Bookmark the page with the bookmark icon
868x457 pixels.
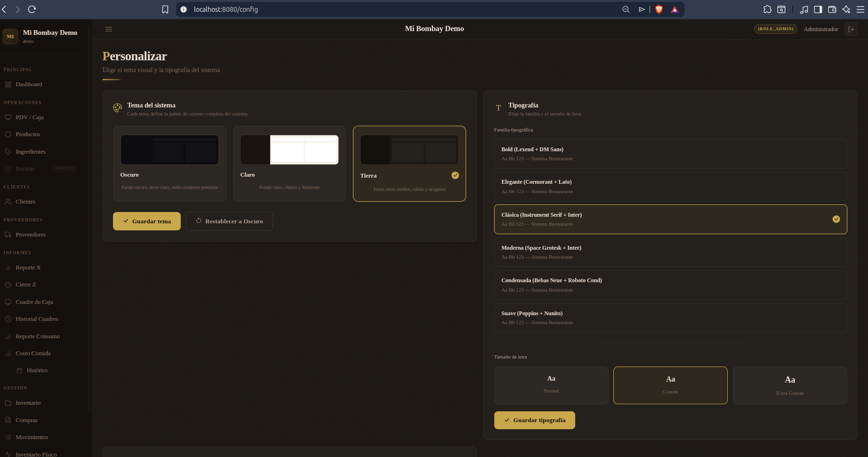pos(165,9)
